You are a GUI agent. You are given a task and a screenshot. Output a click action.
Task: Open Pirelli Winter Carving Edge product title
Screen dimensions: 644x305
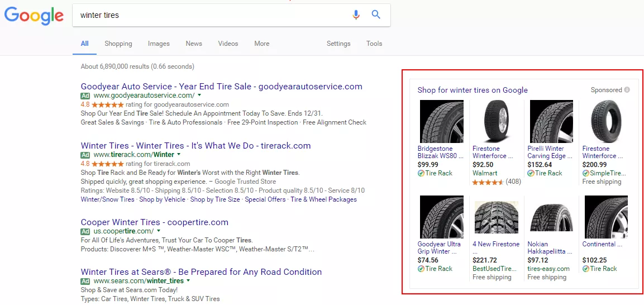coord(550,152)
